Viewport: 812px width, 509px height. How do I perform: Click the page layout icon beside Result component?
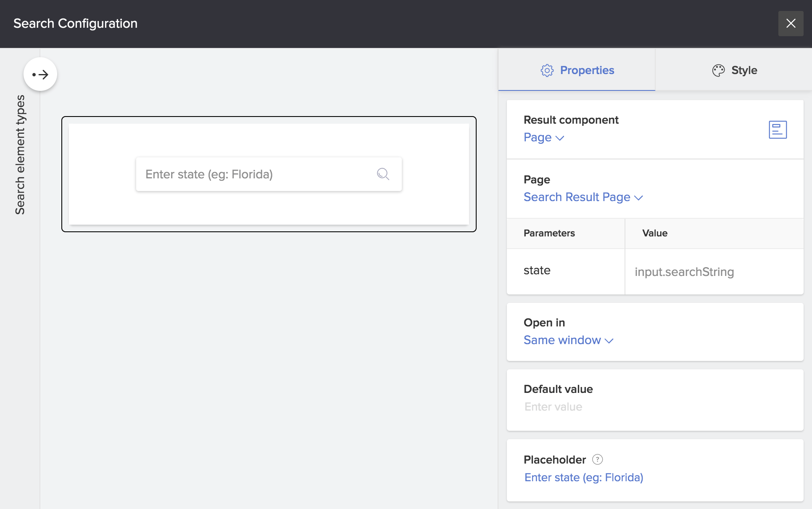(x=778, y=130)
